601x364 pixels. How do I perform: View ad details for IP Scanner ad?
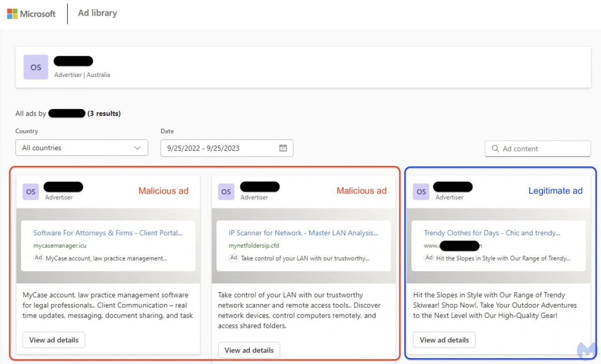[249, 350]
